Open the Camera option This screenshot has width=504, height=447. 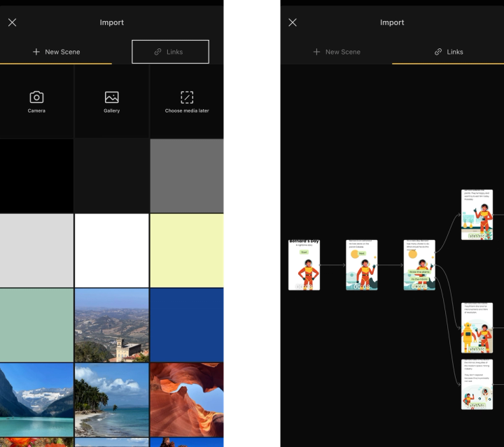(x=36, y=101)
